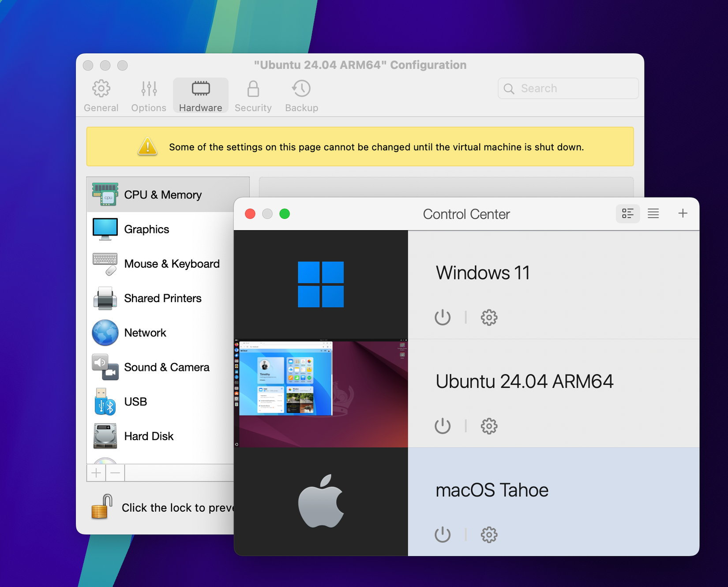Open the Options tab in Configuration
This screenshot has width=728, height=587.
click(x=148, y=94)
